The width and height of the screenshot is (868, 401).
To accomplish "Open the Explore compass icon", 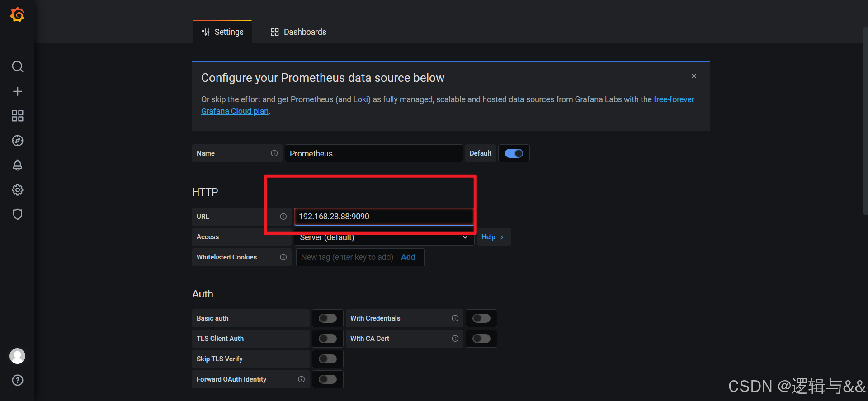I will [x=18, y=141].
